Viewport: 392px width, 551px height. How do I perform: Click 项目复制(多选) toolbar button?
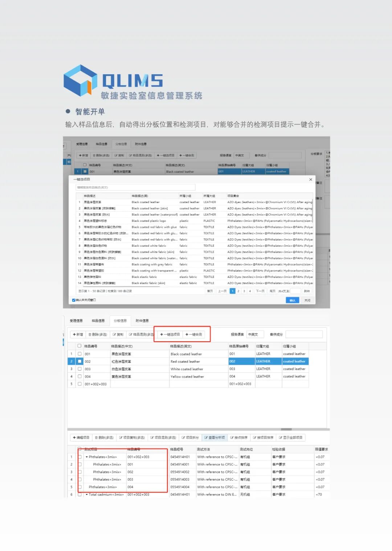click(132, 438)
